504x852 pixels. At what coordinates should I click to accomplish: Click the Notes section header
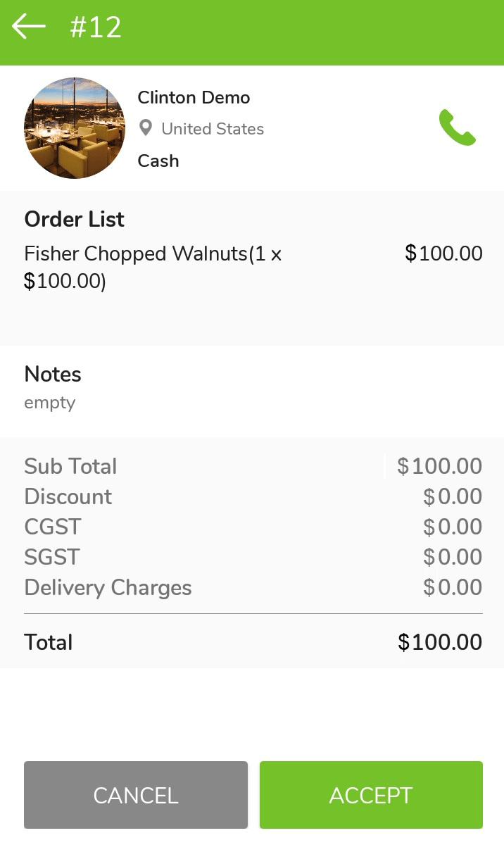[x=52, y=374]
